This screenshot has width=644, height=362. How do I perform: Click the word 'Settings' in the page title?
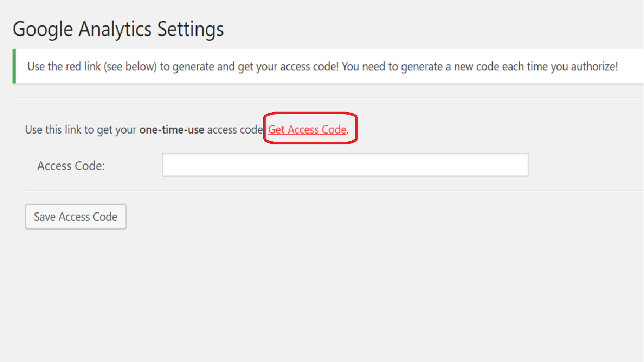(x=191, y=29)
